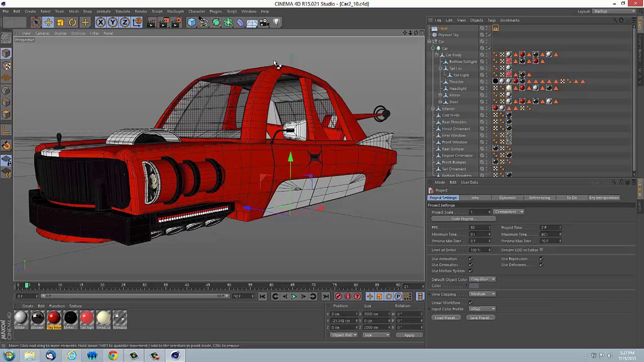Toggle X axis lock
Image resolution: width=644 pixels, height=362 pixels.
pos(101,22)
